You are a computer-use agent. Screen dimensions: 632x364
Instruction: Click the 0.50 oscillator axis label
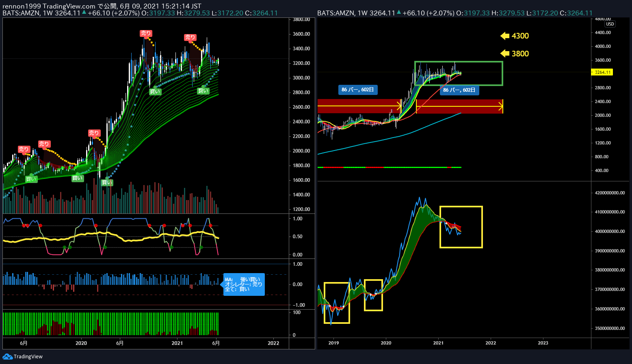click(298, 237)
